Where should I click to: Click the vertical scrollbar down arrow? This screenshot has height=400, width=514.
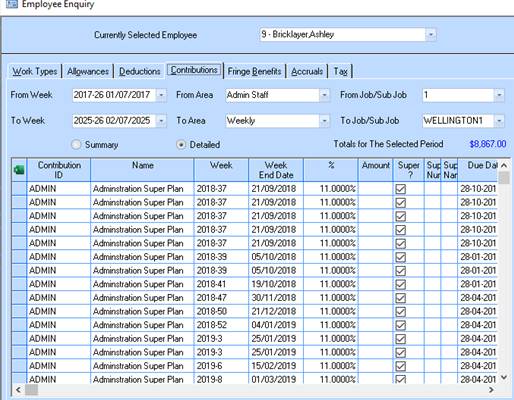coord(504,377)
